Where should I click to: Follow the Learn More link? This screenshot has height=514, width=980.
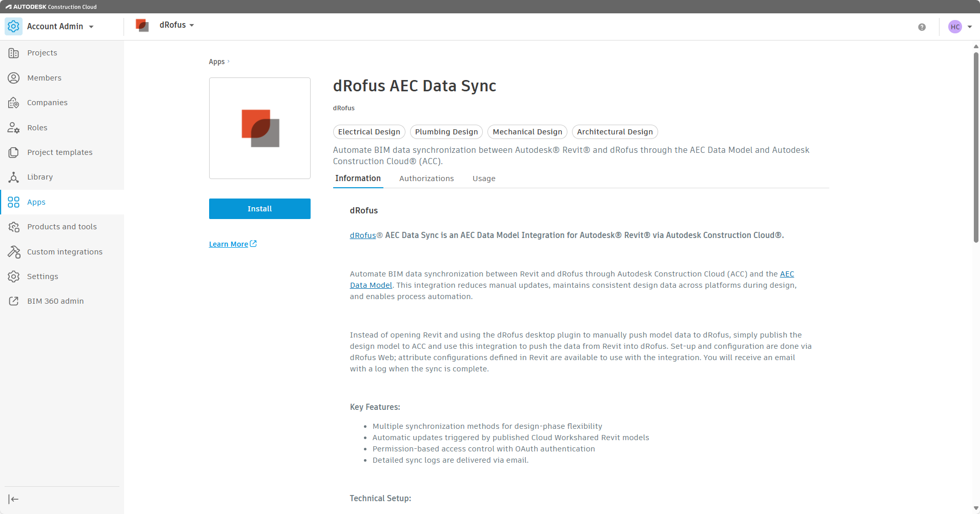tap(232, 244)
